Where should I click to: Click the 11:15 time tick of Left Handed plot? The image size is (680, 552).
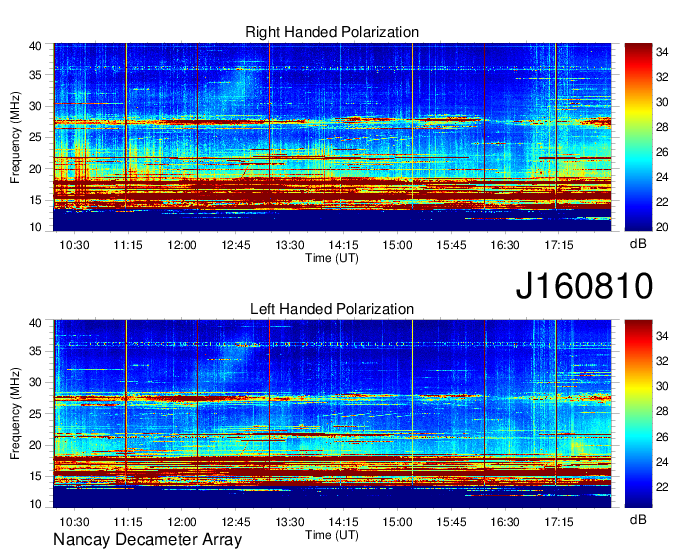(128, 522)
